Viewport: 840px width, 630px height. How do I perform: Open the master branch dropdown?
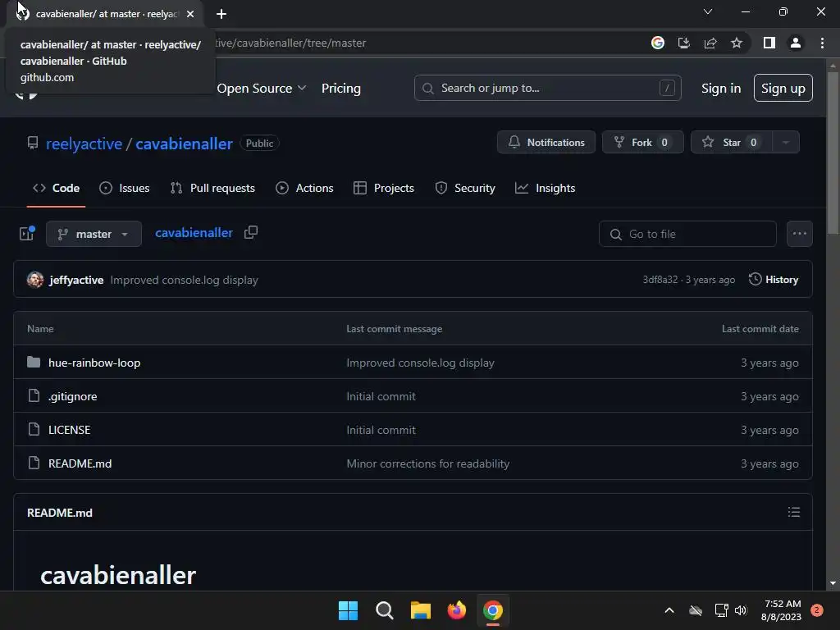94,234
